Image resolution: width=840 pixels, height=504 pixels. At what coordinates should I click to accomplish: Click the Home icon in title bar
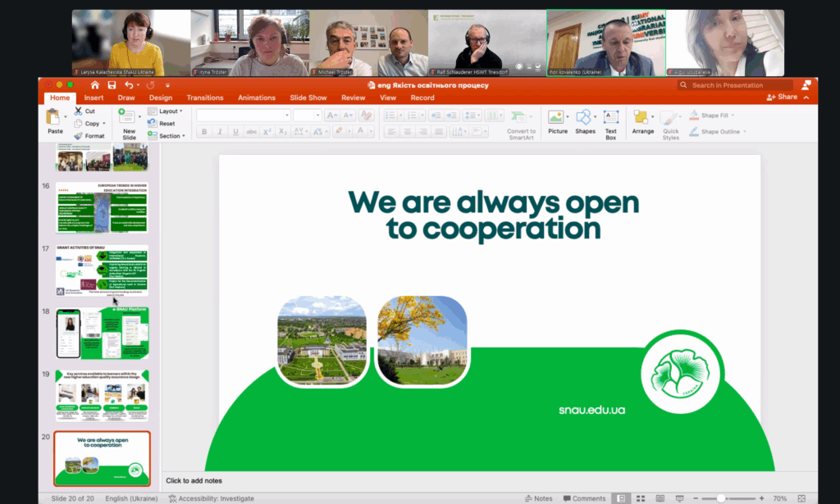click(95, 84)
